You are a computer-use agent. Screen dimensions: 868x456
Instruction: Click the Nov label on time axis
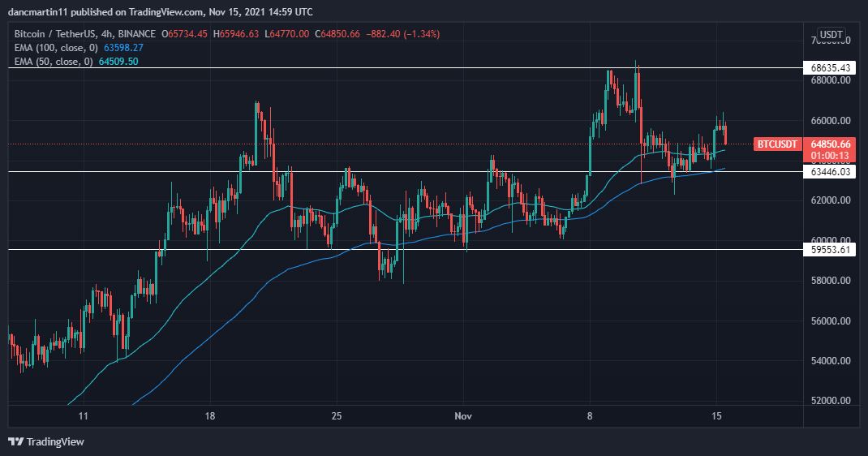click(462, 415)
